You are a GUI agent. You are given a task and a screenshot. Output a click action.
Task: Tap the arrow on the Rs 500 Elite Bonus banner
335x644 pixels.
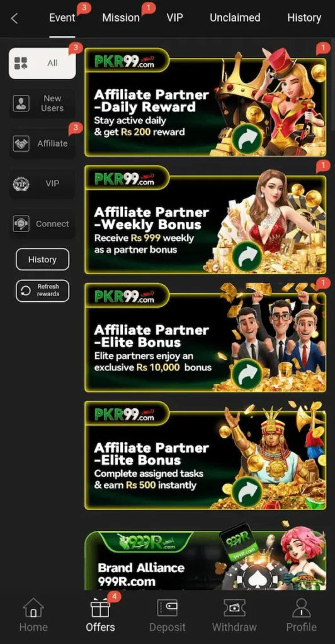tap(247, 492)
